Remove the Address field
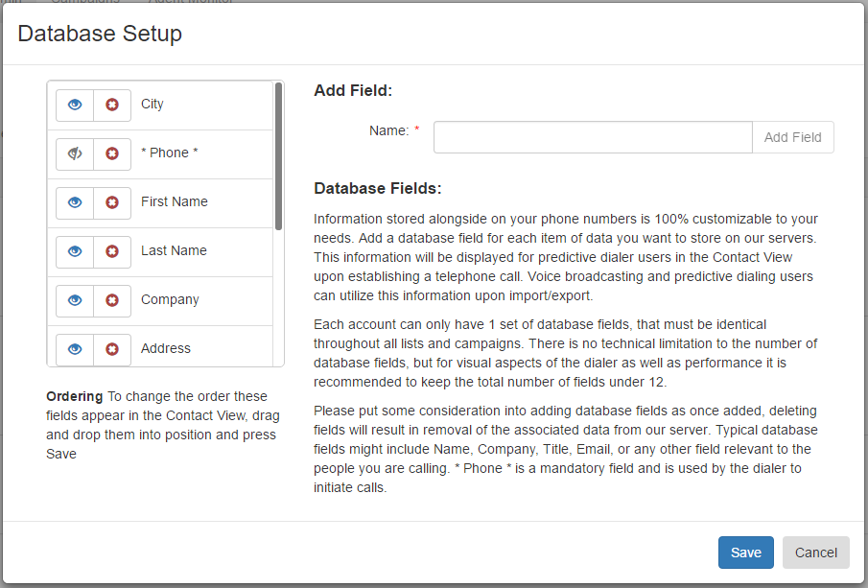The height and width of the screenshot is (588, 868). (112, 349)
